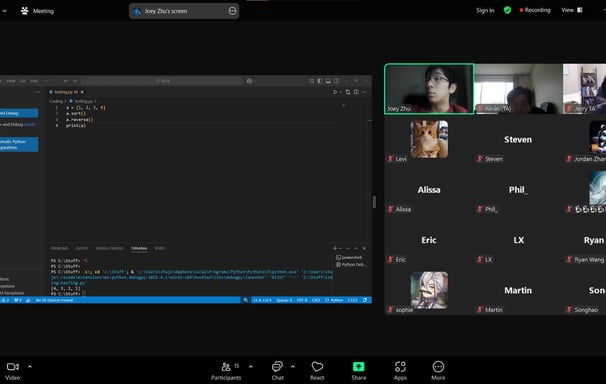The height and width of the screenshot is (384, 606).
Task: Click Levi's cat avatar
Action: (x=429, y=139)
